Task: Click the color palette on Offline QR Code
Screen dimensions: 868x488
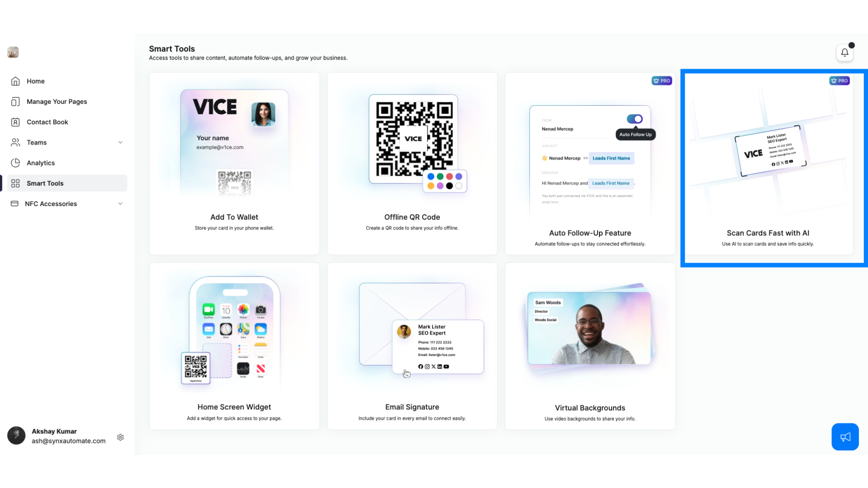Action: [444, 181]
